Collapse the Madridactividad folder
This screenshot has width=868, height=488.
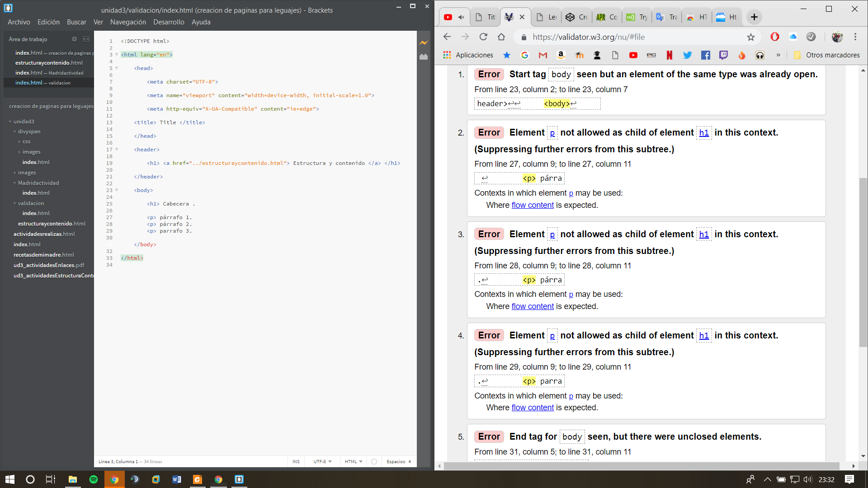(x=15, y=183)
